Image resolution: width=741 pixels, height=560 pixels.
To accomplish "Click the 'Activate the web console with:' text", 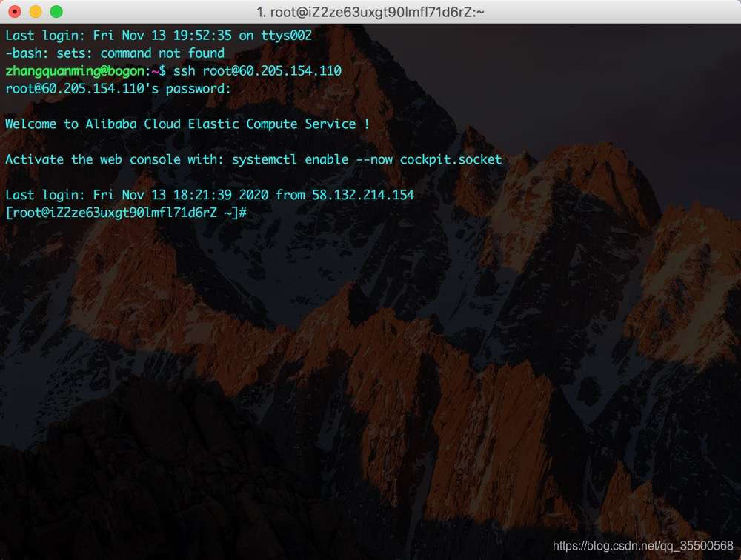I will pyautogui.click(x=114, y=159).
